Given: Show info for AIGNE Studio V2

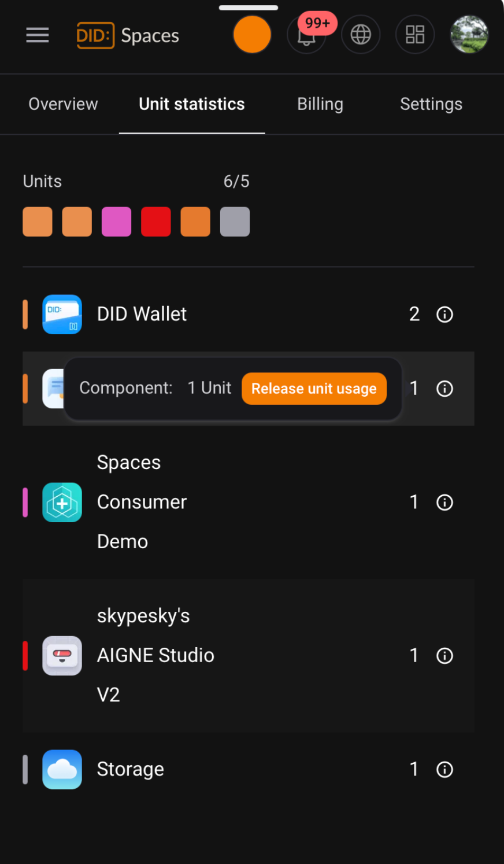Looking at the screenshot, I should point(444,656).
